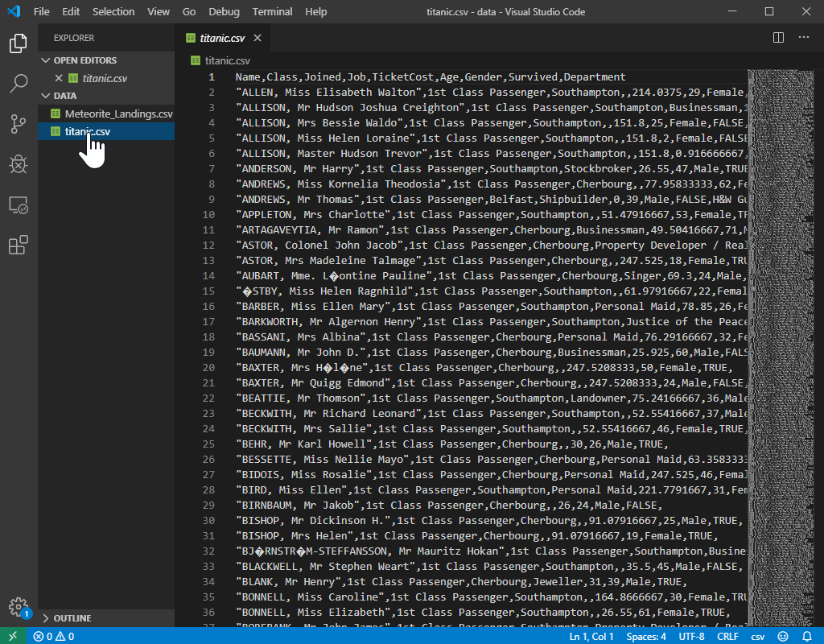Image resolution: width=824 pixels, height=644 pixels.
Task: Open More Actions in the editor toolbar
Action: pyautogui.click(x=802, y=37)
